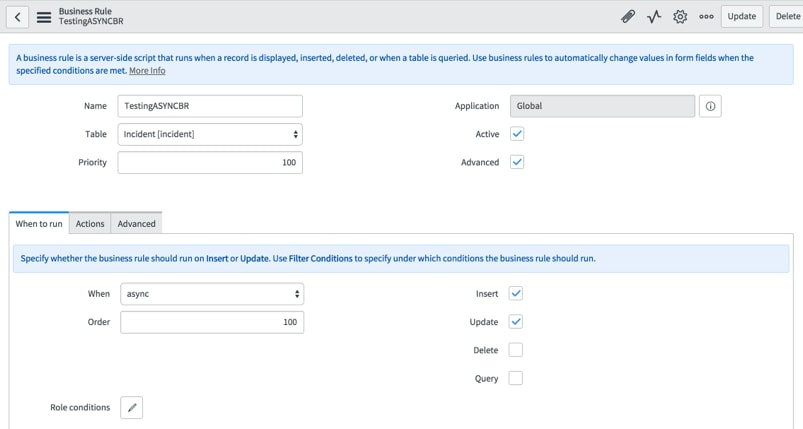The height and width of the screenshot is (429, 803).
Task: Go back using the left chevron button
Action: coord(17,17)
